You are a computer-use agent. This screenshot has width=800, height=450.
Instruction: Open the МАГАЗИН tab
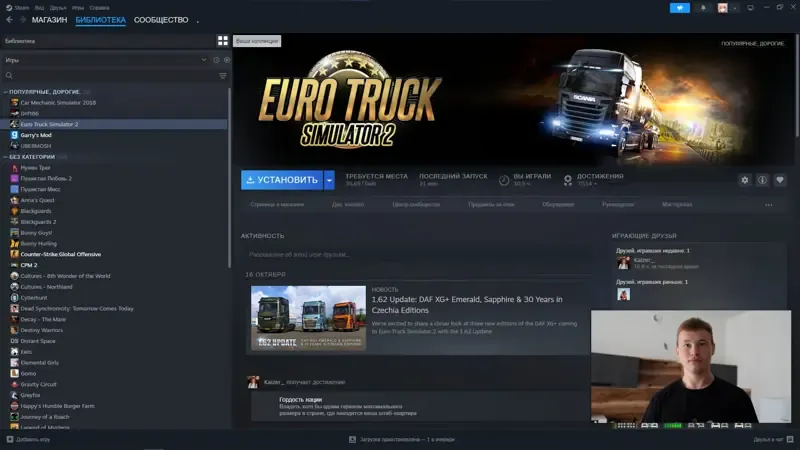[49, 20]
